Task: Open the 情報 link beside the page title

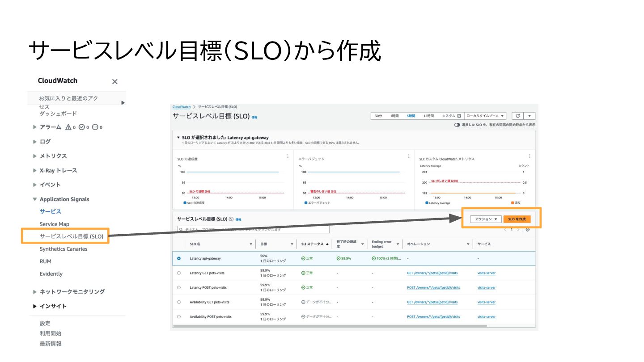Action: coord(254,117)
